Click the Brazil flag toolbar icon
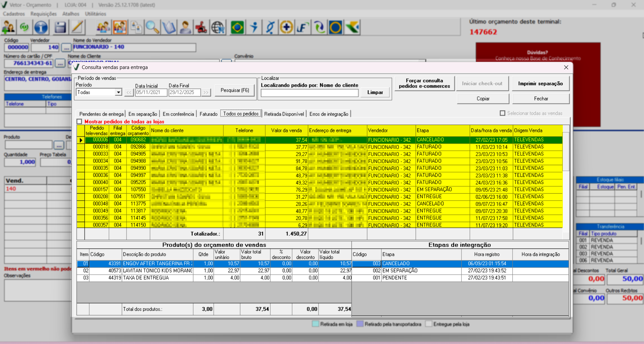 [237, 27]
